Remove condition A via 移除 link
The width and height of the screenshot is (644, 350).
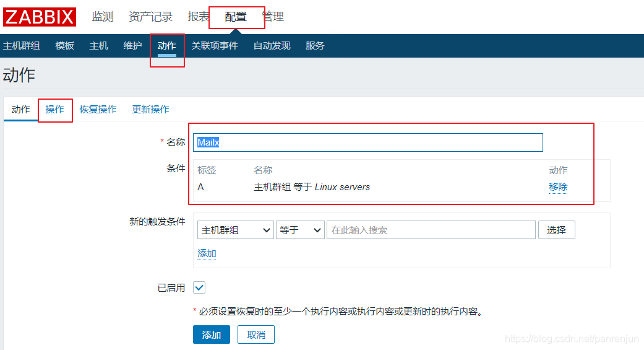(558, 187)
